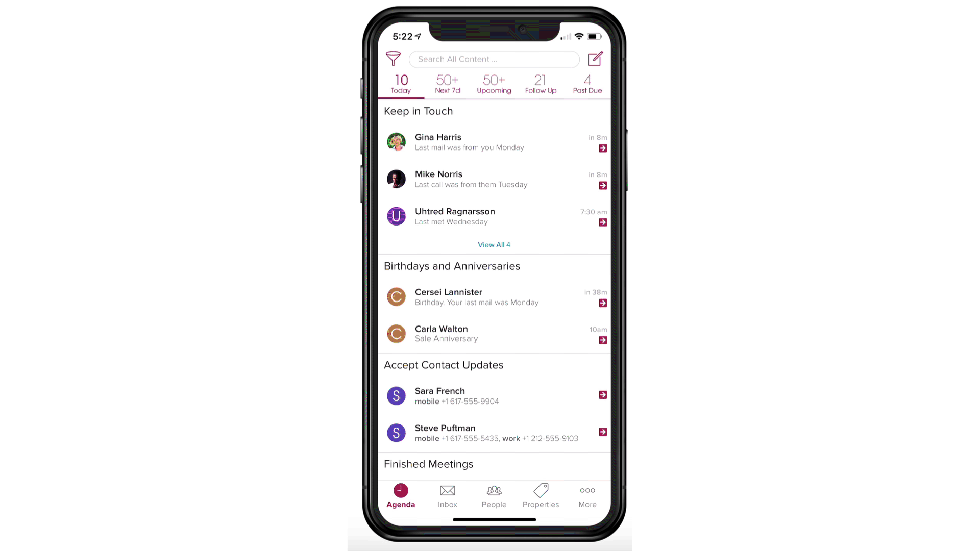Tap arrow button for Mike Norris

(x=602, y=185)
